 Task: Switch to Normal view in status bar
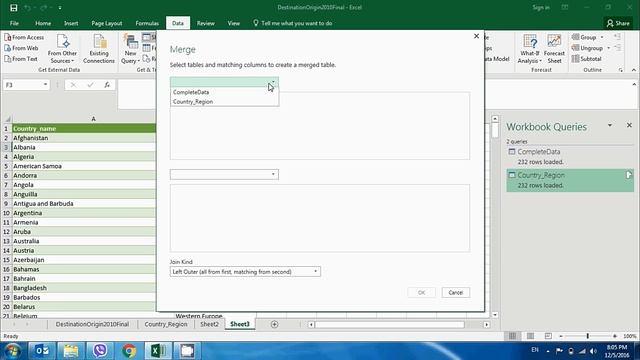point(513,336)
